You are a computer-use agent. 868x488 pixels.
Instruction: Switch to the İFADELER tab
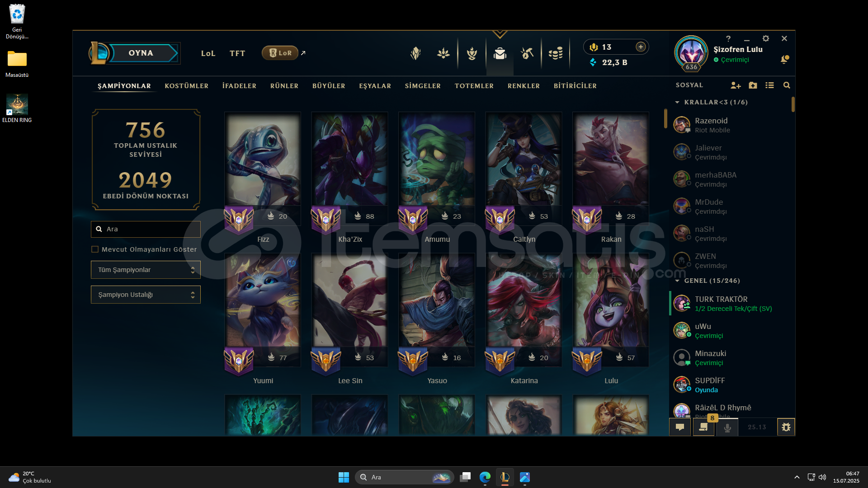point(239,86)
